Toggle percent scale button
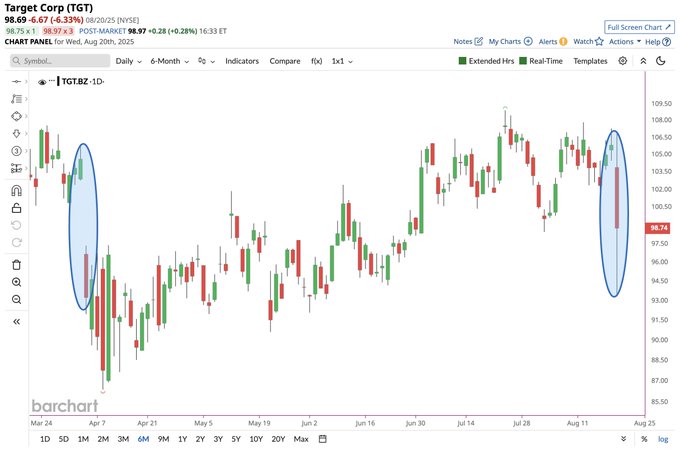This screenshot has width=680, height=452. click(644, 439)
